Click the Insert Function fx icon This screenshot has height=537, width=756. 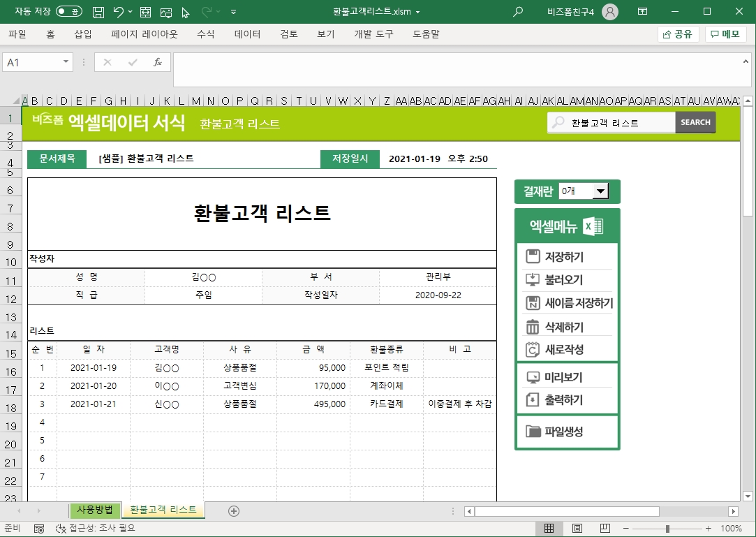158,62
